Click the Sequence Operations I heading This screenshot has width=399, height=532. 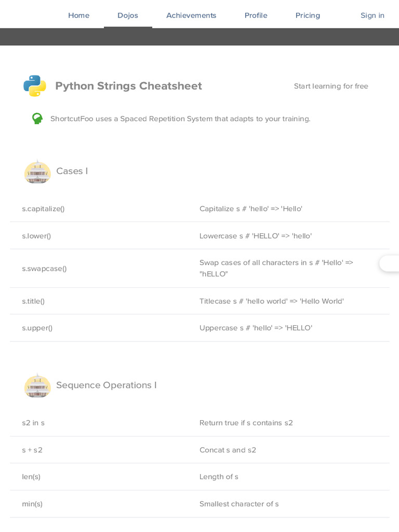click(107, 385)
